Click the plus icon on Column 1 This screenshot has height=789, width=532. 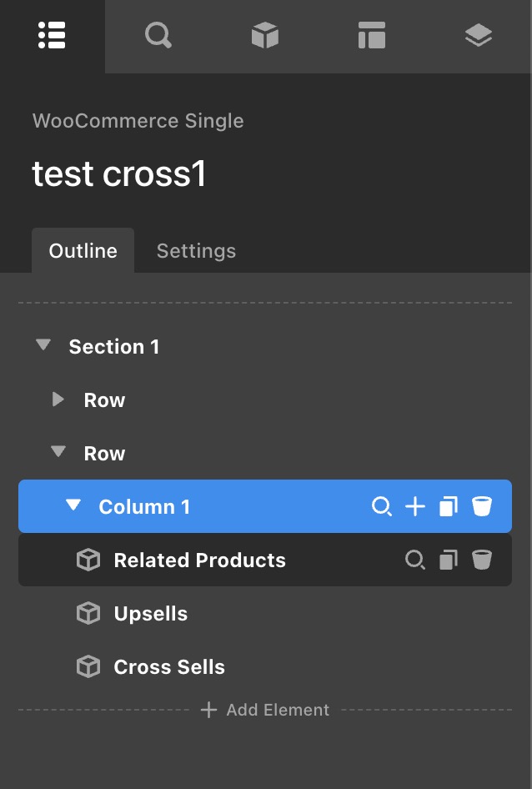[x=415, y=506]
